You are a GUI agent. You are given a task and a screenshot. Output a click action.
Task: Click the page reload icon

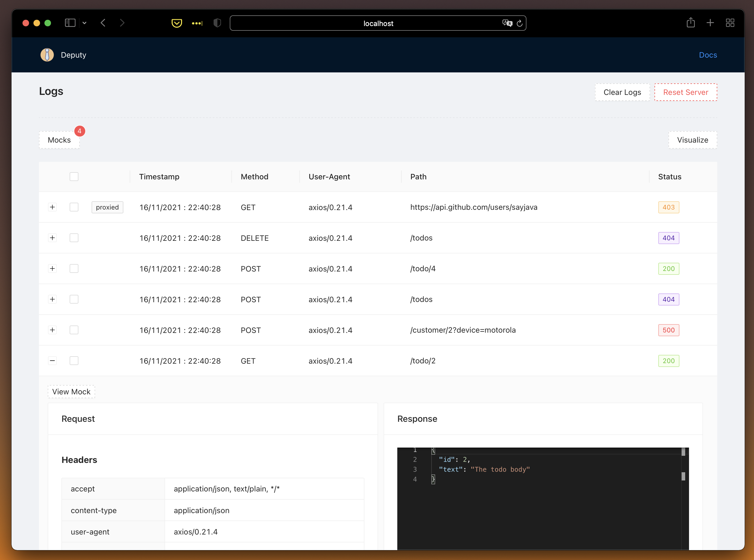coord(520,23)
